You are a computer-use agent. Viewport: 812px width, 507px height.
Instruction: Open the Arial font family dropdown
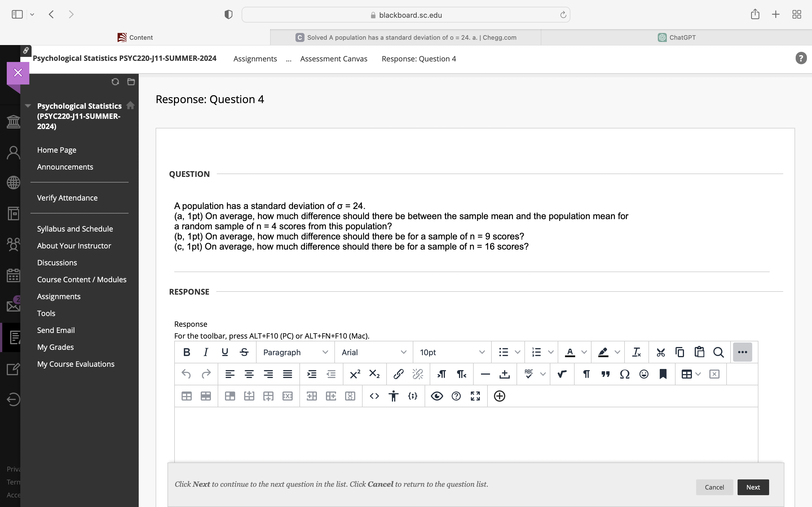tap(373, 352)
